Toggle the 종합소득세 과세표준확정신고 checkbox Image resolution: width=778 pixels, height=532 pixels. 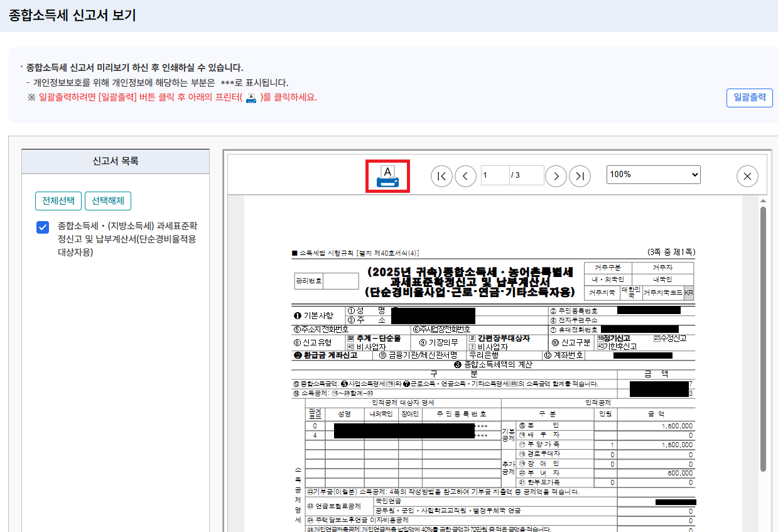pos(43,227)
